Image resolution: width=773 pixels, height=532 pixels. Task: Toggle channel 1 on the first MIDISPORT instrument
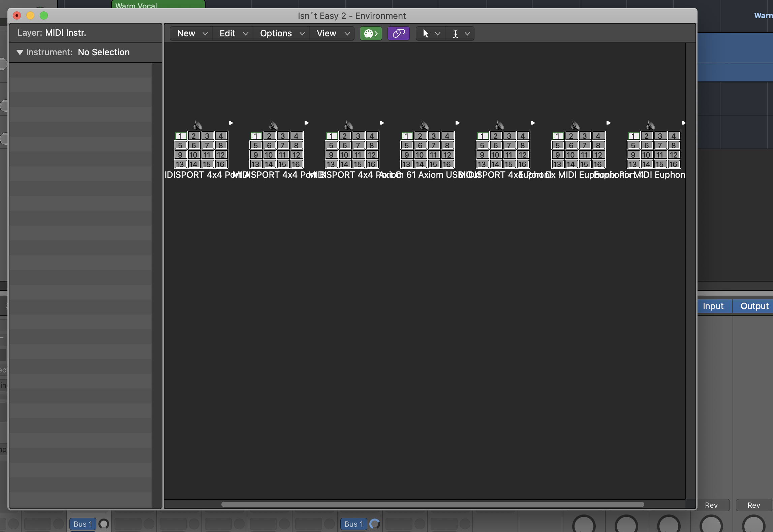[x=181, y=136]
